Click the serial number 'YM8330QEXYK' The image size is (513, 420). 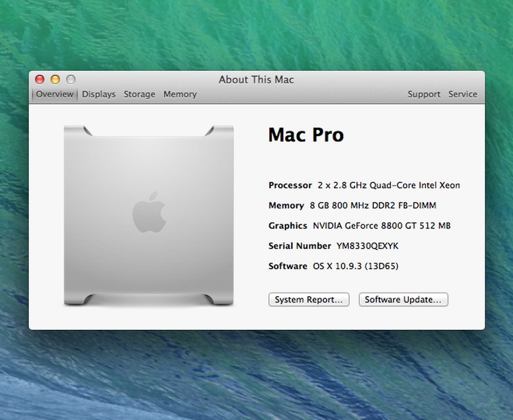(367, 246)
